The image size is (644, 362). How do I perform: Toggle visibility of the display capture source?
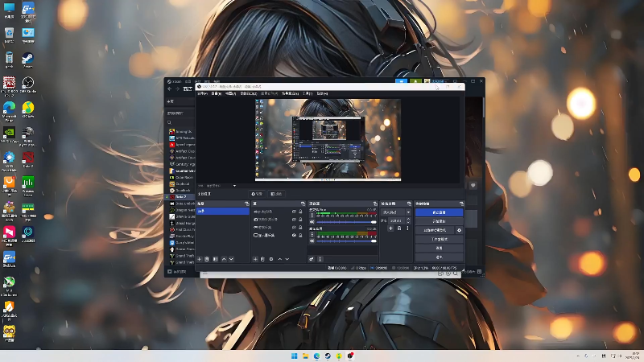click(294, 235)
